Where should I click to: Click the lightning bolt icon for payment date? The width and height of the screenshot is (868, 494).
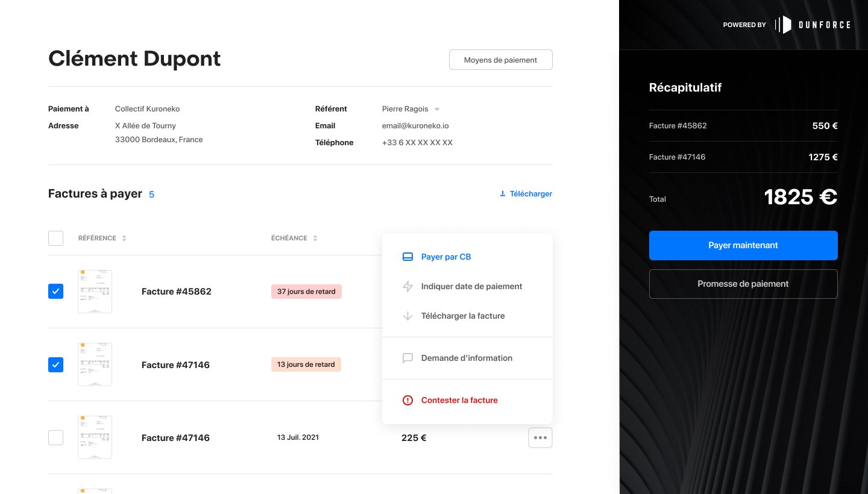(x=407, y=286)
